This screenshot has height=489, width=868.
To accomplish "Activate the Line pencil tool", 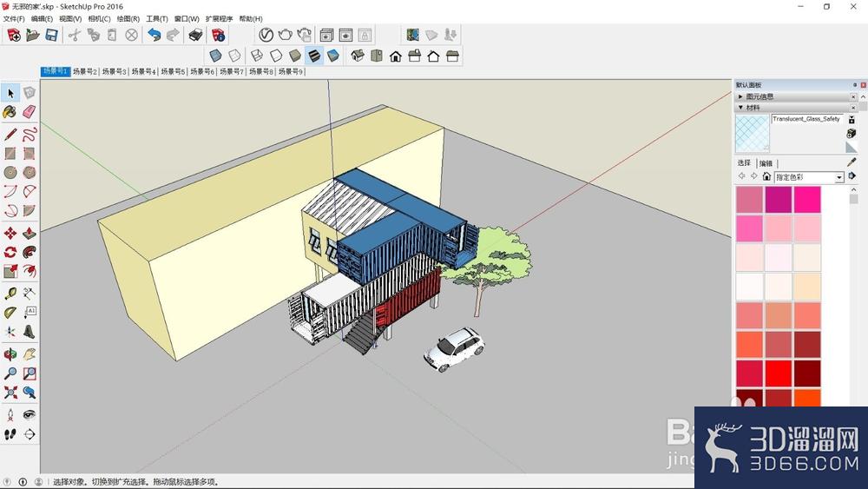I will 10,134.
